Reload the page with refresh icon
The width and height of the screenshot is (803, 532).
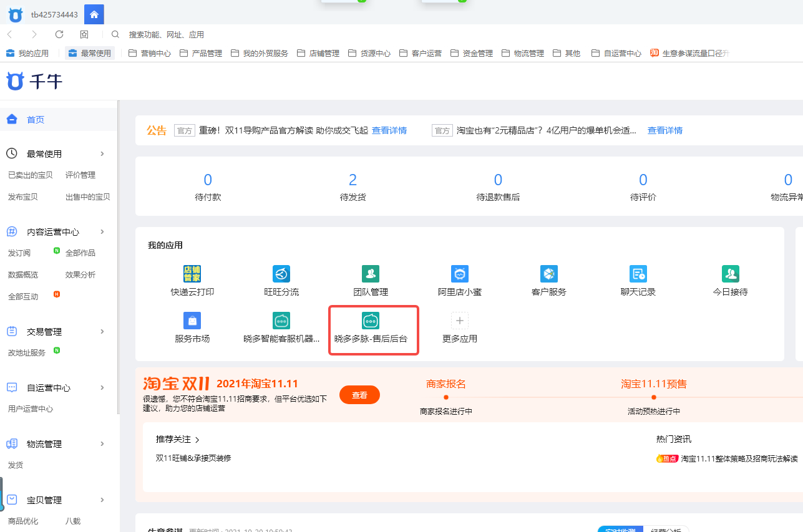[59, 34]
